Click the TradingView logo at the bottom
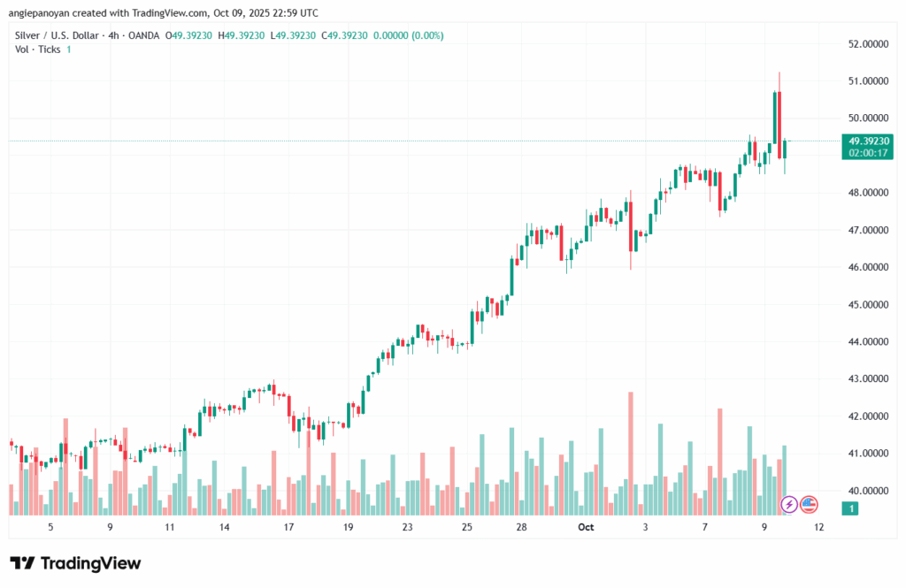 pos(75,563)
